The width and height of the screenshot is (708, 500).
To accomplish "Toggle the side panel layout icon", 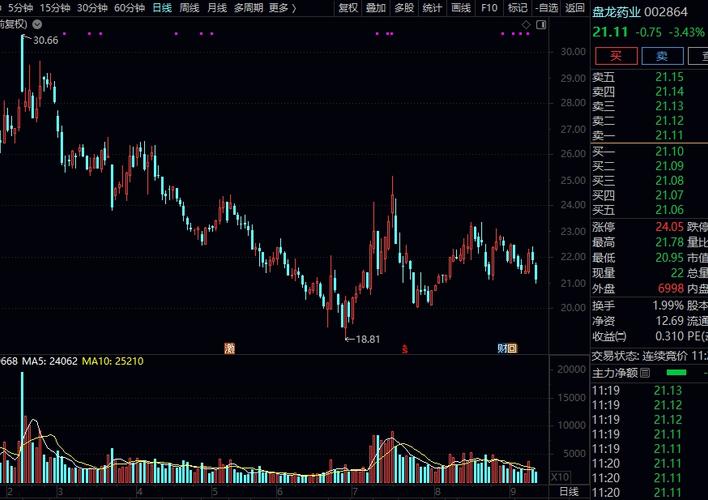I will 541,25.
